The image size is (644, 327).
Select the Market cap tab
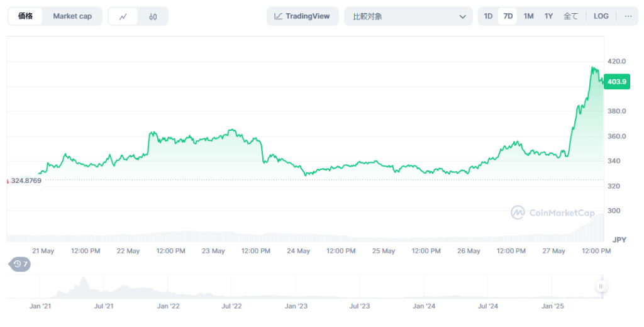pos(72,16)
